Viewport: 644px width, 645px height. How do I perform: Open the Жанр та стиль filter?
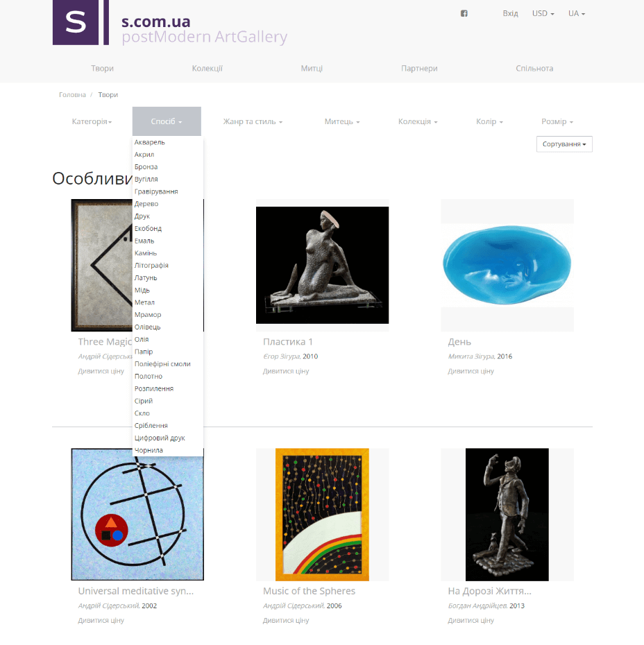(253, 121)
